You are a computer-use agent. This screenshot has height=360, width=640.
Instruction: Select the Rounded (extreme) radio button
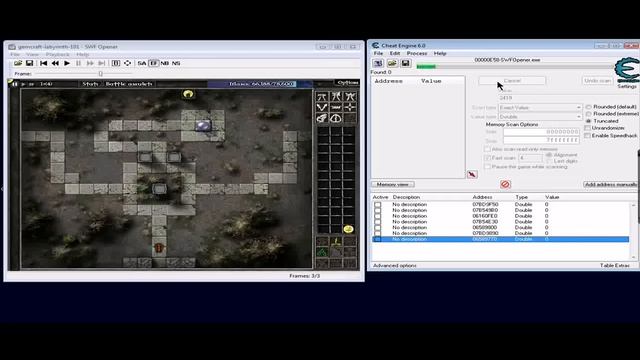589,114
